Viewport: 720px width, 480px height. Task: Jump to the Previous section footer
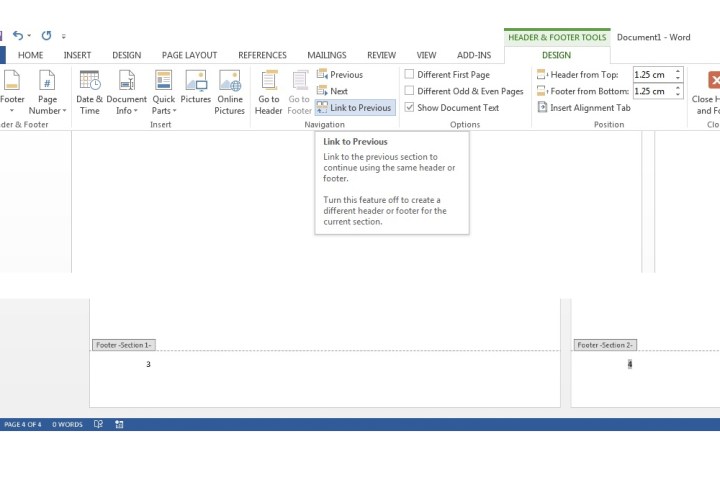click(x=340, y=74)
